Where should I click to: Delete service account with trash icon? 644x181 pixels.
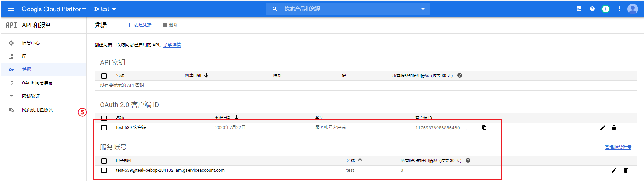pos(626,170)
